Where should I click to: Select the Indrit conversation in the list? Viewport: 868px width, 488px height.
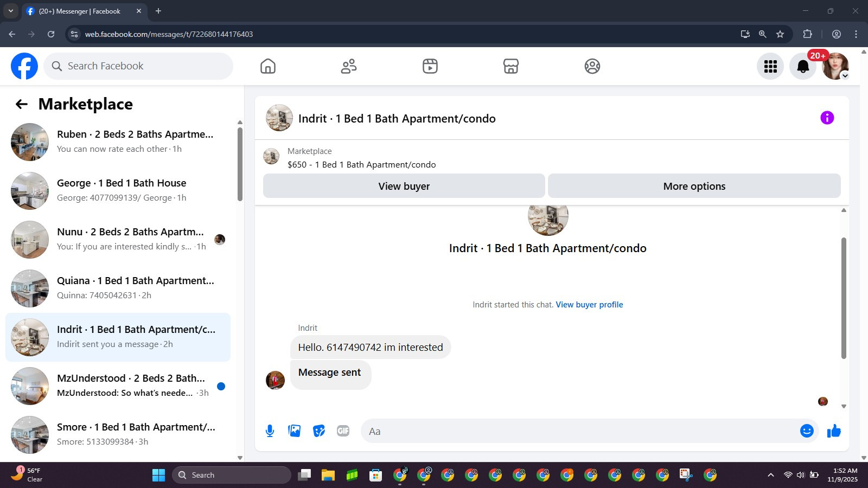[x=118, y=337]
